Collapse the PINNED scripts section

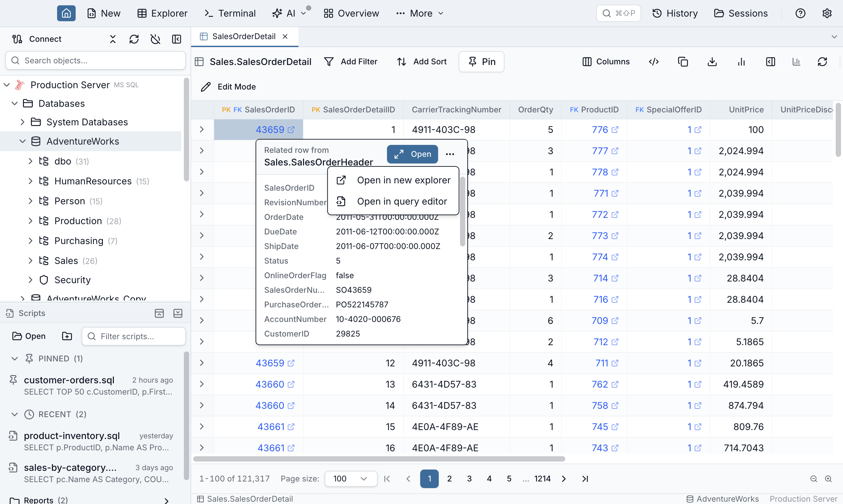(x=15, y=359)
